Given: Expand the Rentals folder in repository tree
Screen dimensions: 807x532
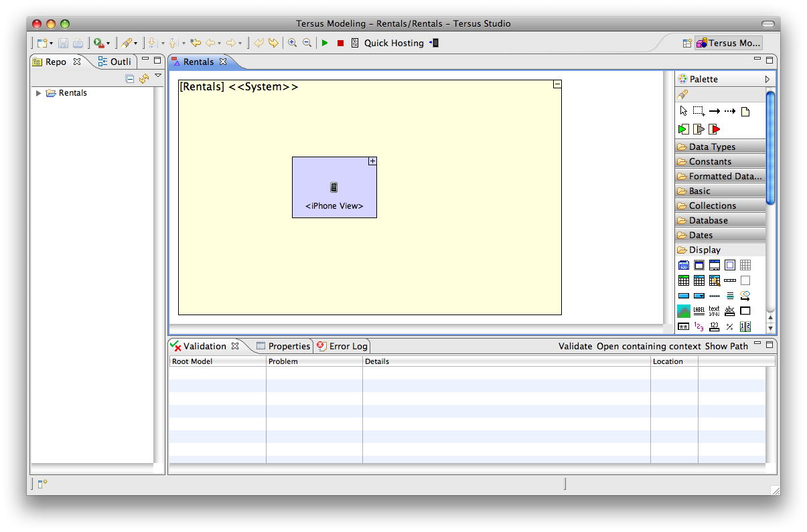Looking at the screenshot, I should pos(39,93).
